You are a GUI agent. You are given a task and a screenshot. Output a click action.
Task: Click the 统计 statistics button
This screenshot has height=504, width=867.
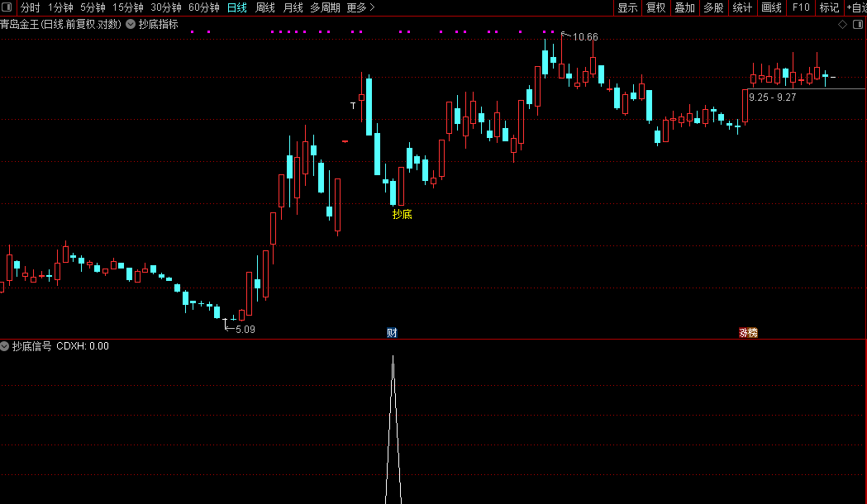coord(742,7)
